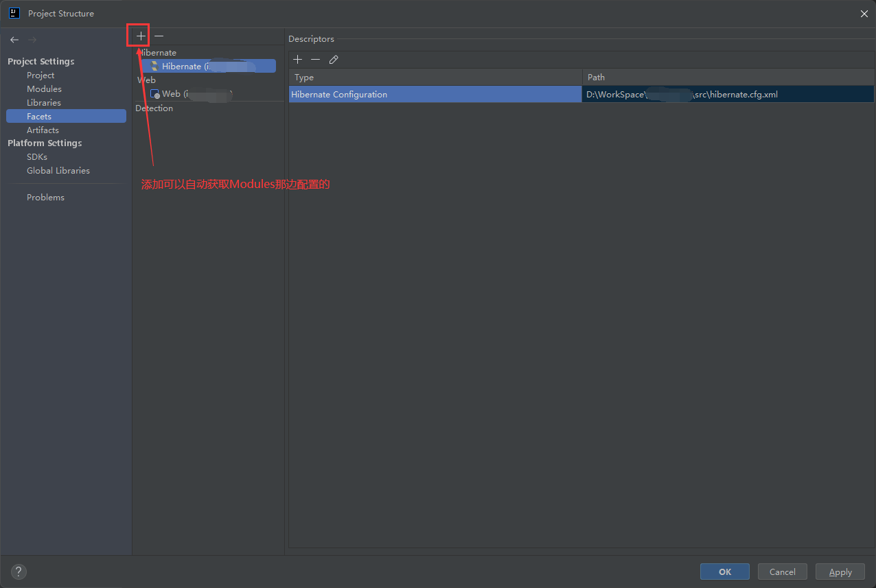Select the Detection item in the facet list
The height and width of the screenshot is (588, 876).
[x=154, y=108]
